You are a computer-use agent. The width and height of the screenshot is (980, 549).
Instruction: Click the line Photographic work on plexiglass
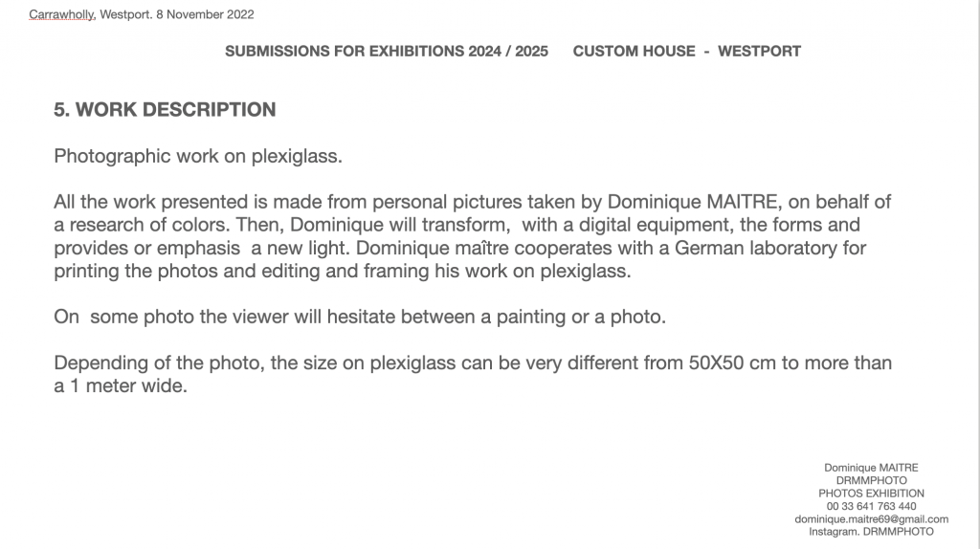coord(198,156)
